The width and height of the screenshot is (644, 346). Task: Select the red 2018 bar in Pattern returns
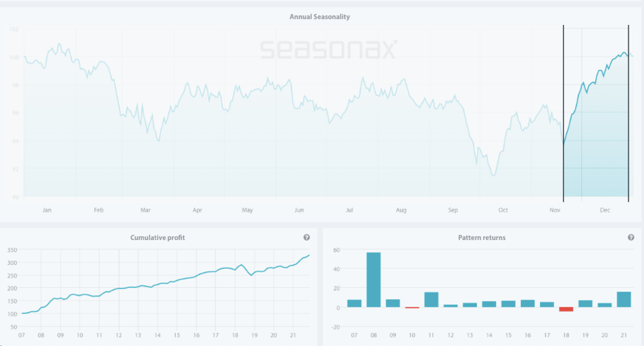point(566,309)
